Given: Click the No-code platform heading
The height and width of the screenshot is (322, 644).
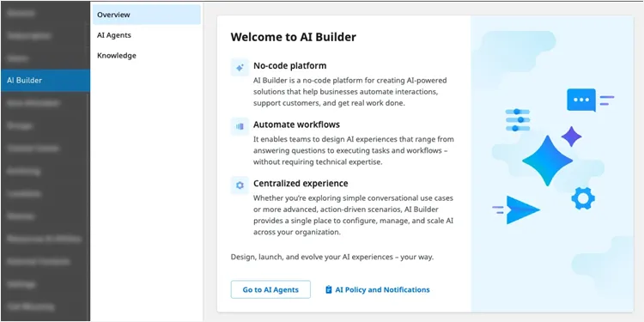Looking at the screenshot, I should coord(290,66).
